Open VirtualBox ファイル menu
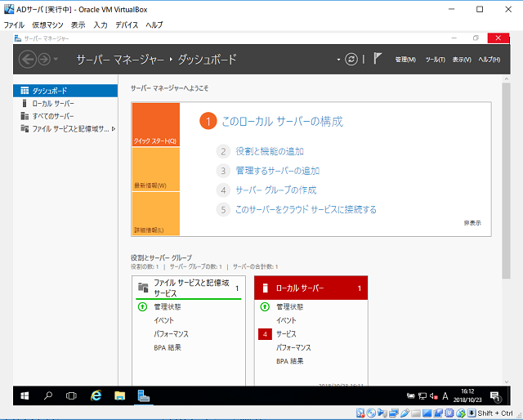 pyautogui.click(x=14, y=25)
